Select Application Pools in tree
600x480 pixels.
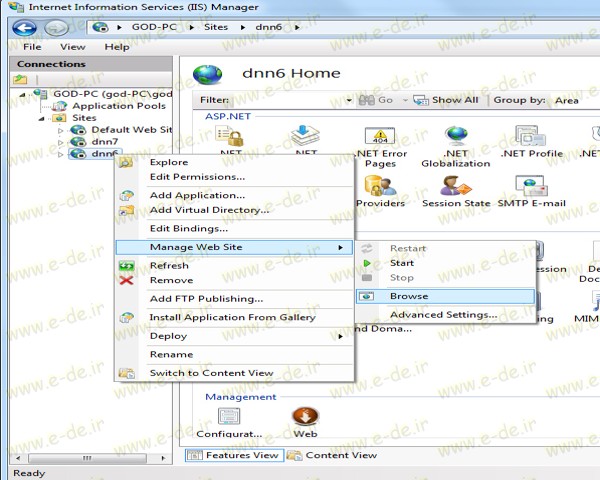point(119,106)
